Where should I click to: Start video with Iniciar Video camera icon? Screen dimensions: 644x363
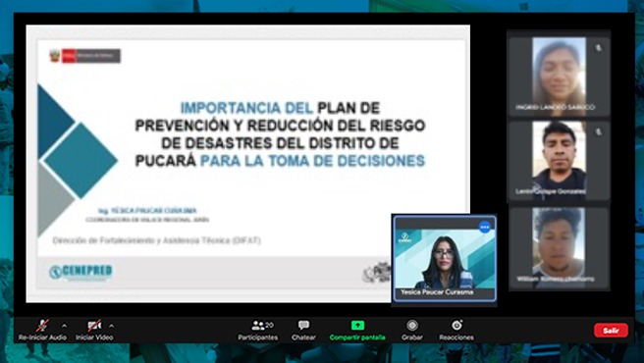click(94, 325)
